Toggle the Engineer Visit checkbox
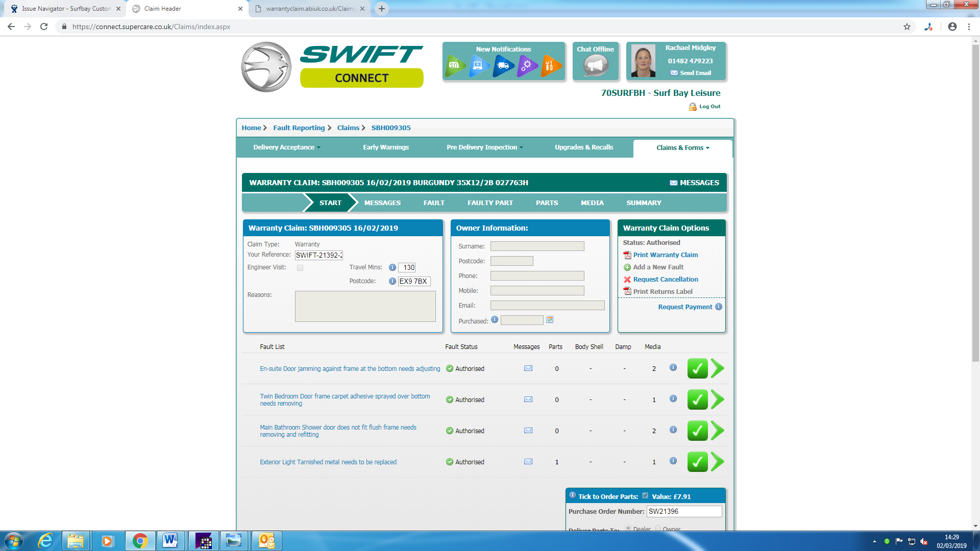 click(300, 268)
